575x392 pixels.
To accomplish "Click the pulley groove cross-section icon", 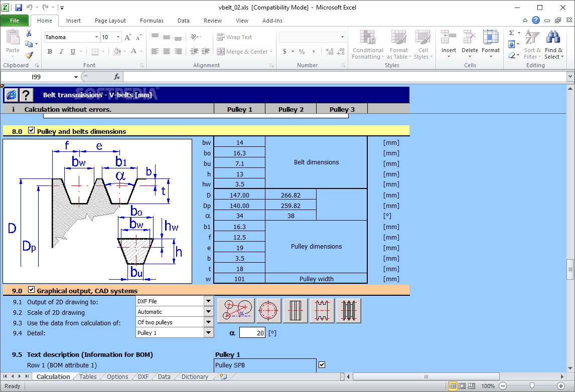I will pyautogui.click(x=322, y=311).
